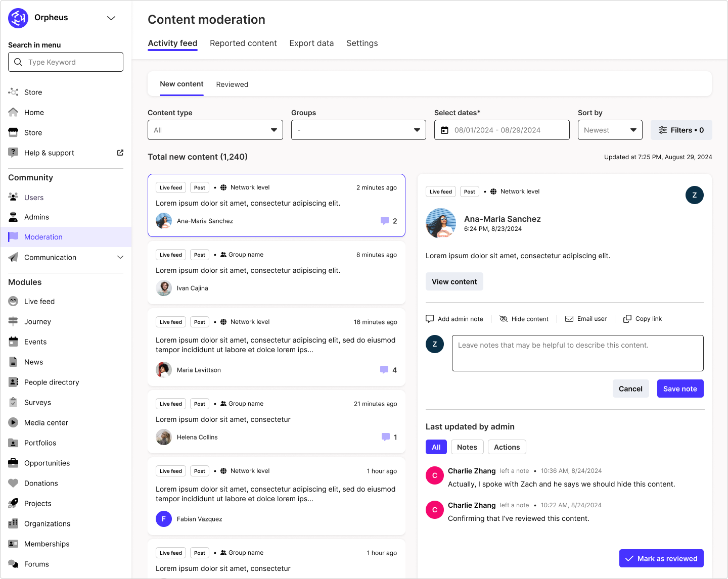Image resolution: width=728 pixels, height=579 pixels.
Task: Click the Projects rocket icon
Action: click(13, 503)
